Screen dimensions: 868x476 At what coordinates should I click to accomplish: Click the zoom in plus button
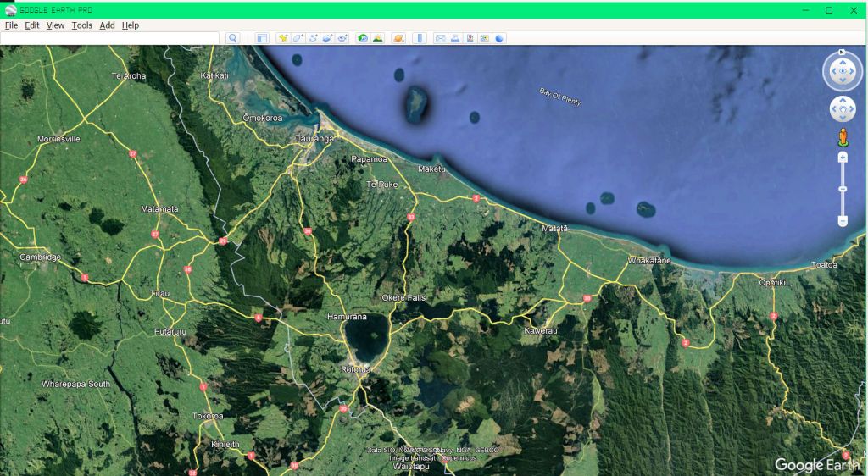tap(843, 158)
